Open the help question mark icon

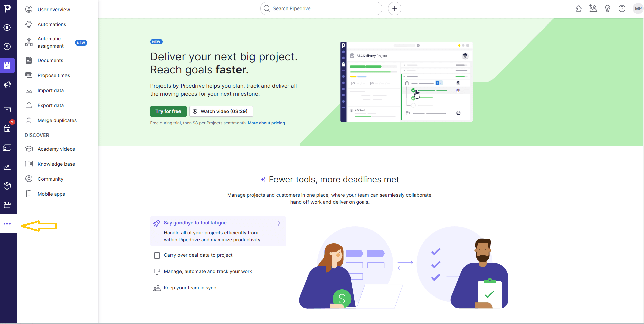(x=622, y=8)
